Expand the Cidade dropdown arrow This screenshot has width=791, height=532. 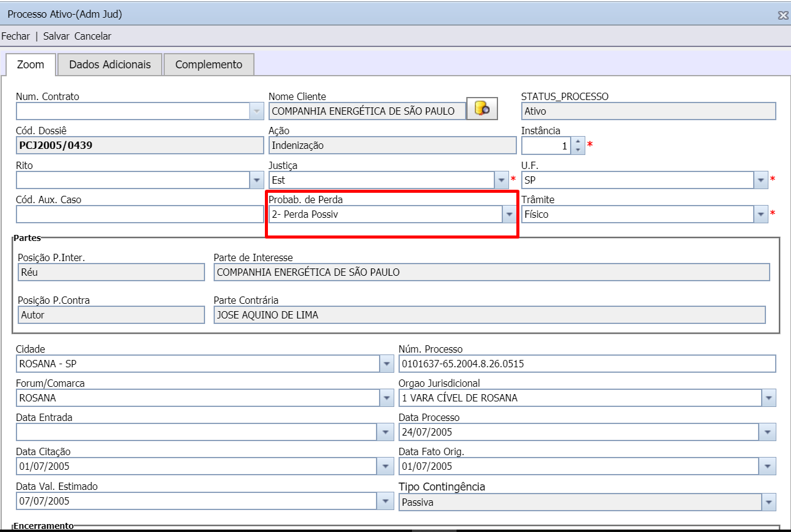[387, 364]
